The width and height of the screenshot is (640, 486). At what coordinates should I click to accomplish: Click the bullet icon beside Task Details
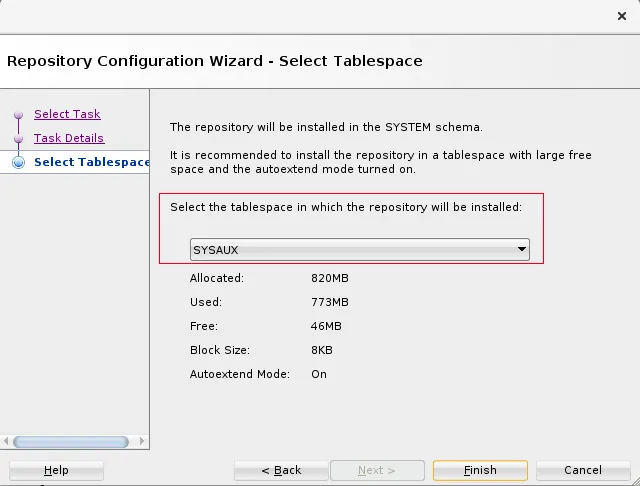tap(18, 139)
